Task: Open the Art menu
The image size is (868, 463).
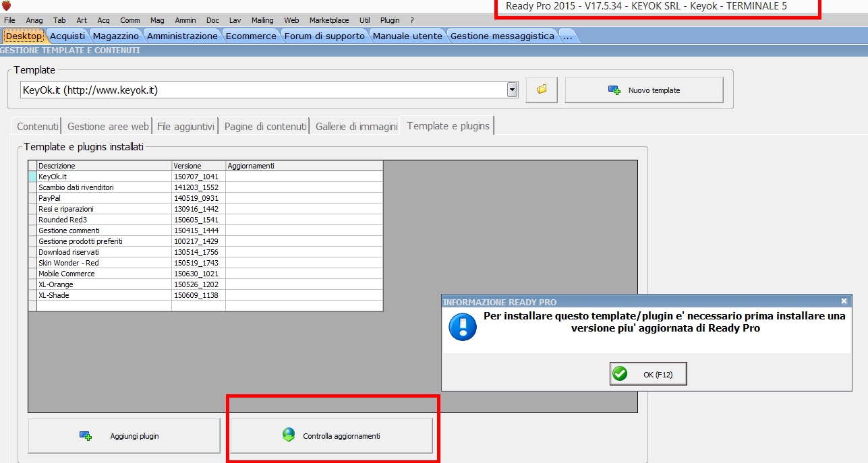Action: point(82,20)
